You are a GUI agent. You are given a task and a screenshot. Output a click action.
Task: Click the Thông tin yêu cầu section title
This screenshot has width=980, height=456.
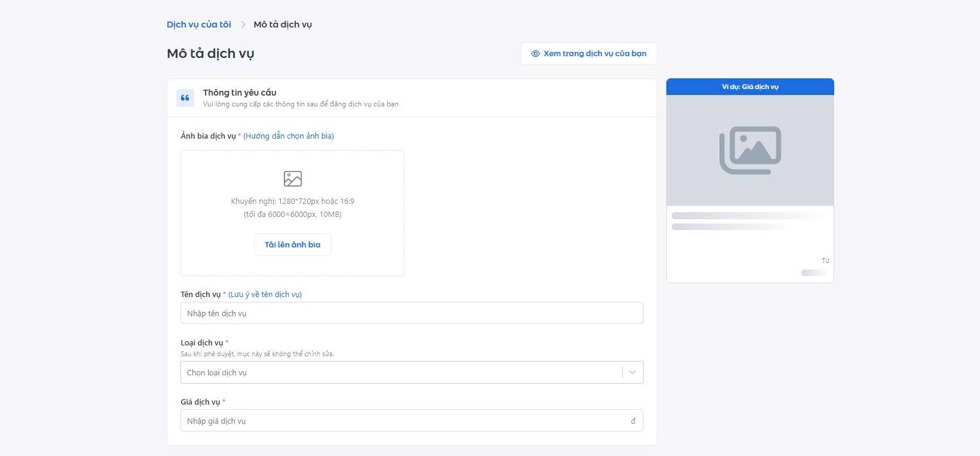(240, 93)
